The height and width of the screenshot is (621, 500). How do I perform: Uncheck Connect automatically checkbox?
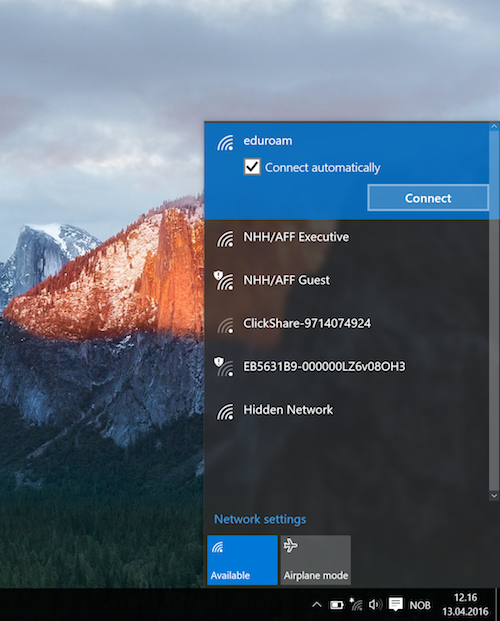[252, 167]
